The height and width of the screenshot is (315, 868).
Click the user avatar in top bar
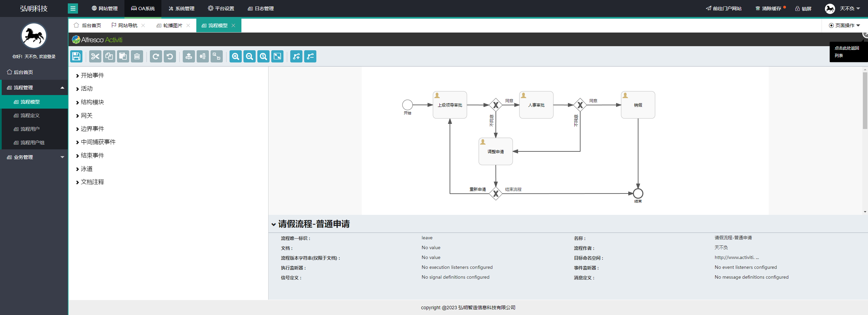[830, 8]
